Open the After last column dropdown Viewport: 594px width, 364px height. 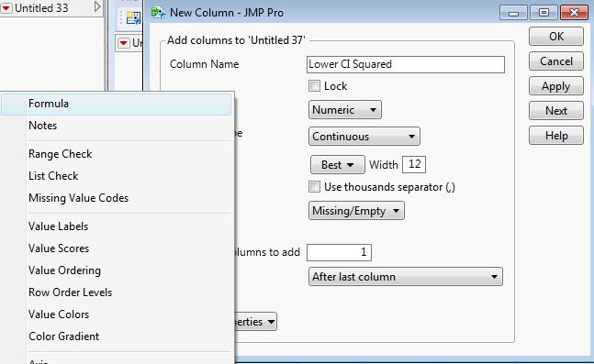pyautogui.click(x=406, y=277)
